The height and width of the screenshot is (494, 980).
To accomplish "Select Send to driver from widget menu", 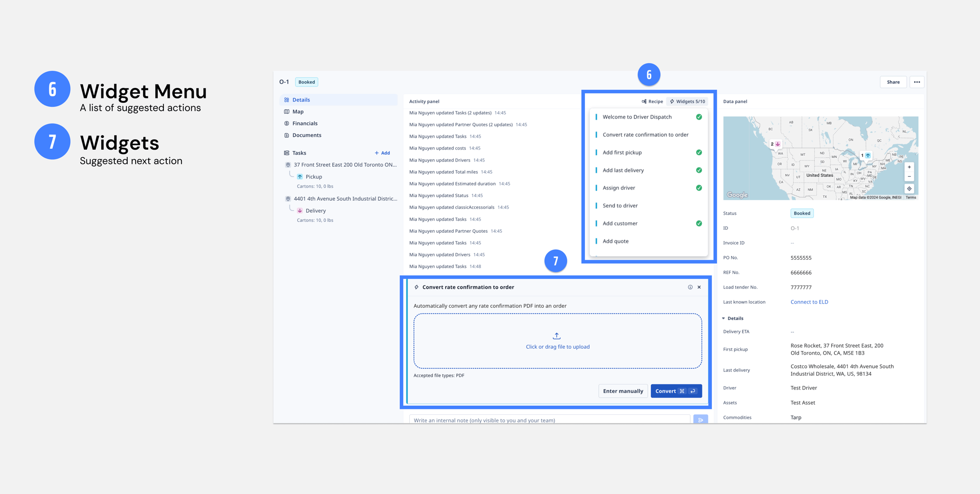I will coord(620,206).
